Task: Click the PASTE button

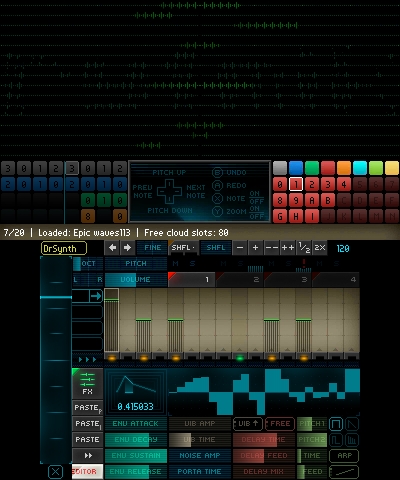Action: [x=88, y=440]
